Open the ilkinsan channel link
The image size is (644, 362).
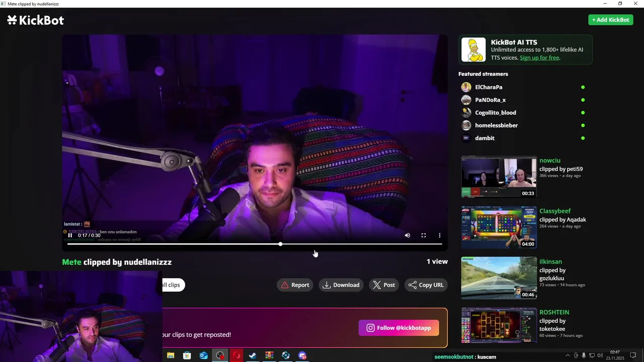pos(550,261)
